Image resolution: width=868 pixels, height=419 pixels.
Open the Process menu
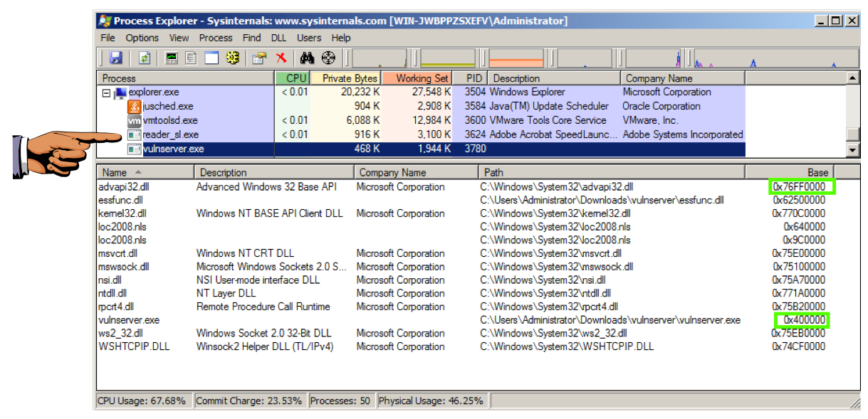coord(215,38)
